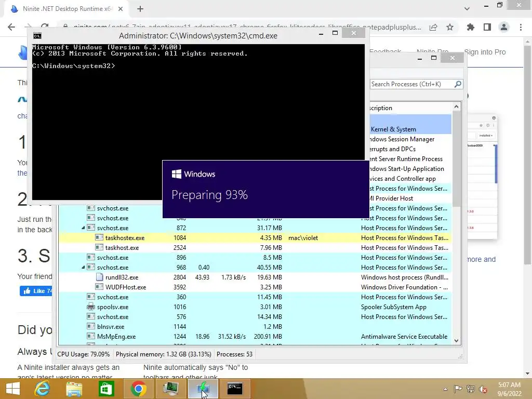Sort by the Description column header
The image size is (532, 399).
[410, 108]
